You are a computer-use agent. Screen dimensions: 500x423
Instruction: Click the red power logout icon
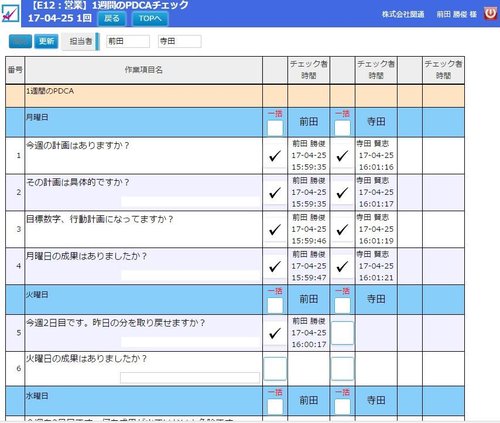[x=490, y=14]
